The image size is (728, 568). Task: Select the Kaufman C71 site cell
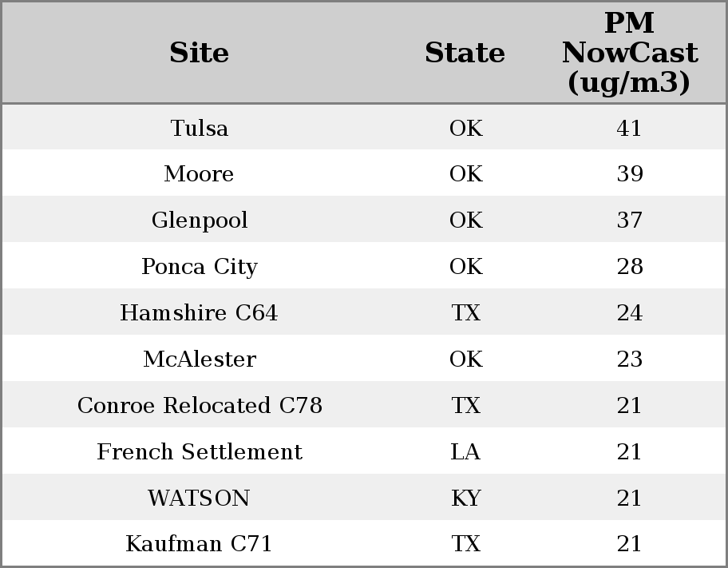tap(200, 543)
